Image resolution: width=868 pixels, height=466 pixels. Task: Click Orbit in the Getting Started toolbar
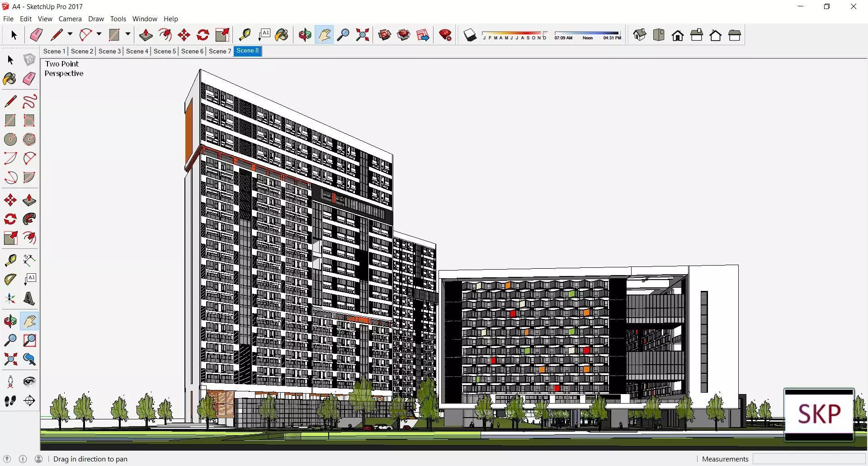coord(305,35)
